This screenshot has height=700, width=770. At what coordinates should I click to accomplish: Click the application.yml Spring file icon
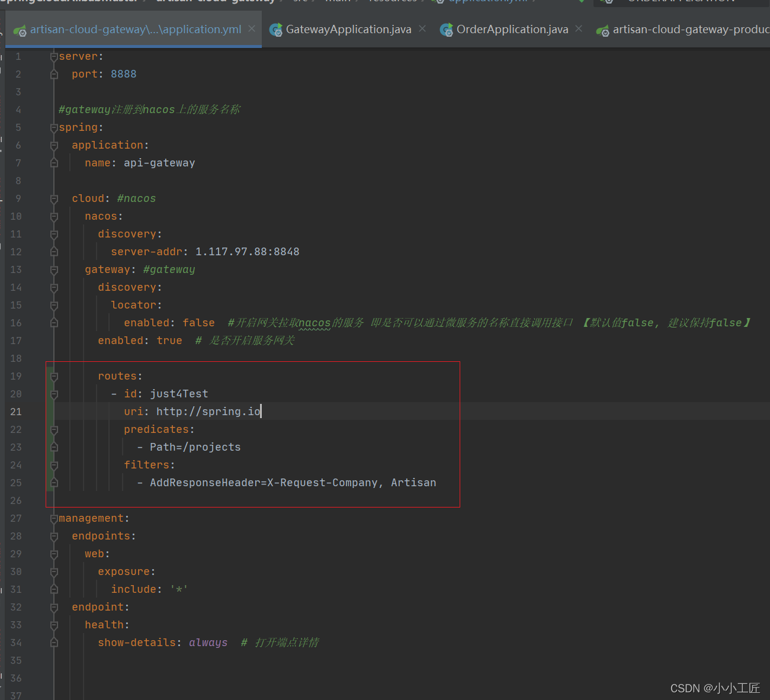[x=20, y=30]
